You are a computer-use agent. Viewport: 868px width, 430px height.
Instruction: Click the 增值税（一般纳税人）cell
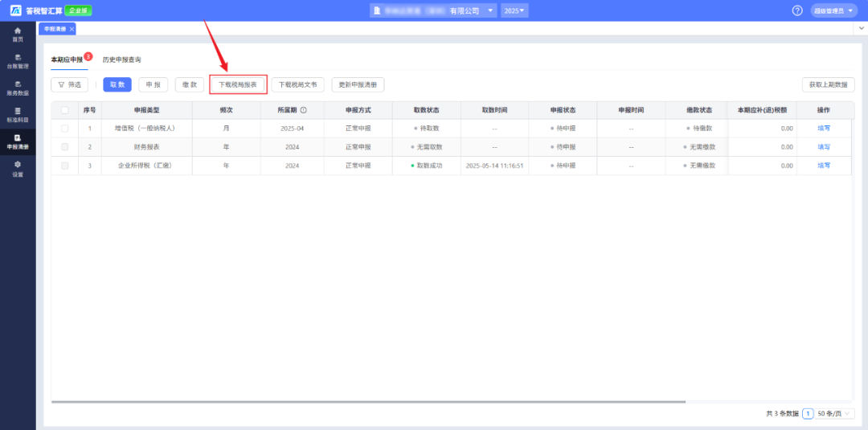click(x=147, y=129)
